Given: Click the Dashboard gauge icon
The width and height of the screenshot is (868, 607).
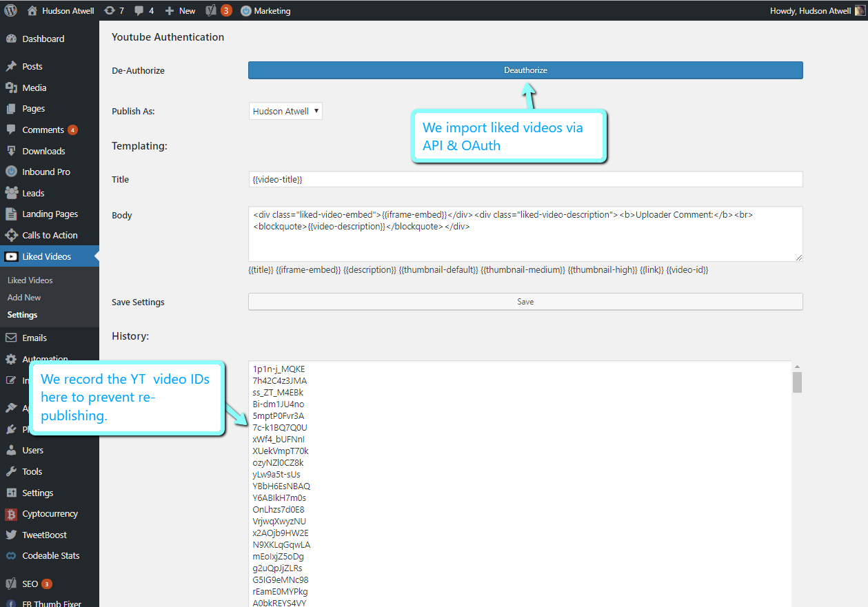Looking at the screenshot, I should click(11, 39).
